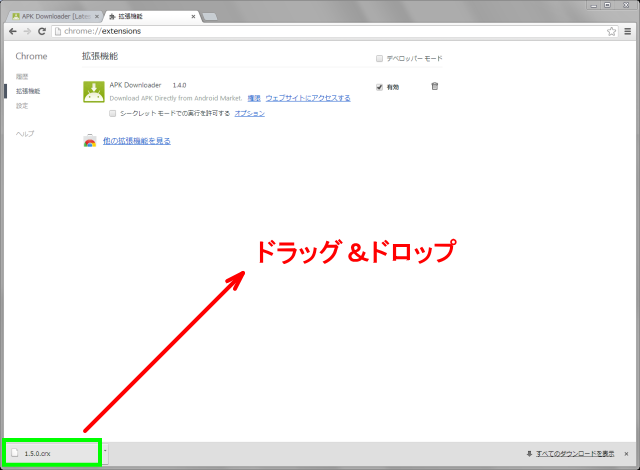Click the Chrome Web Store rainbow icon

coord(90,141)
